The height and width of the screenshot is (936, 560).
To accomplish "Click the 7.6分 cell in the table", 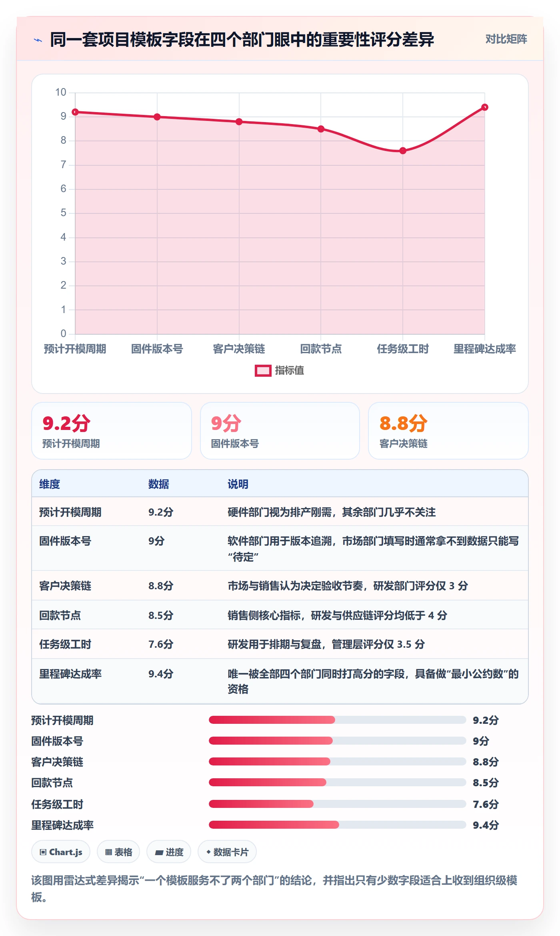I will click(161, 644).
